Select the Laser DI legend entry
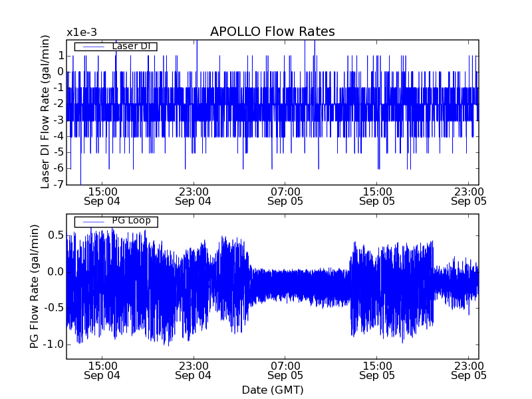Viewport: 532px width, 399px height. (x=116, y=46)
